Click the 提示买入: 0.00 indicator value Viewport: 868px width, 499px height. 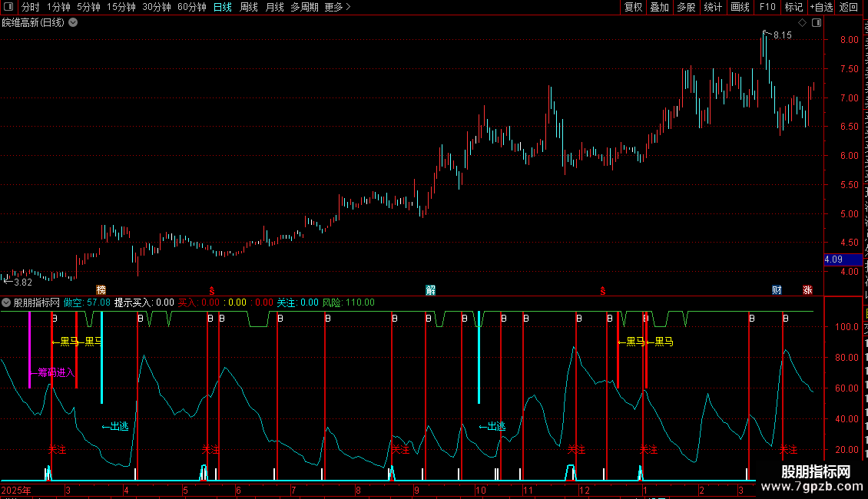pos(144,302)
